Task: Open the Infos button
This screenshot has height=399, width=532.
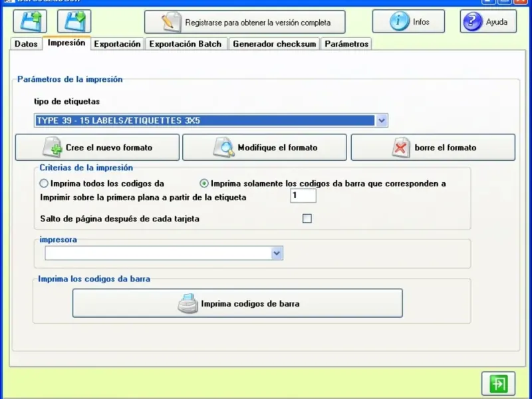Action: pyautogui.click(x=408, y=21)
